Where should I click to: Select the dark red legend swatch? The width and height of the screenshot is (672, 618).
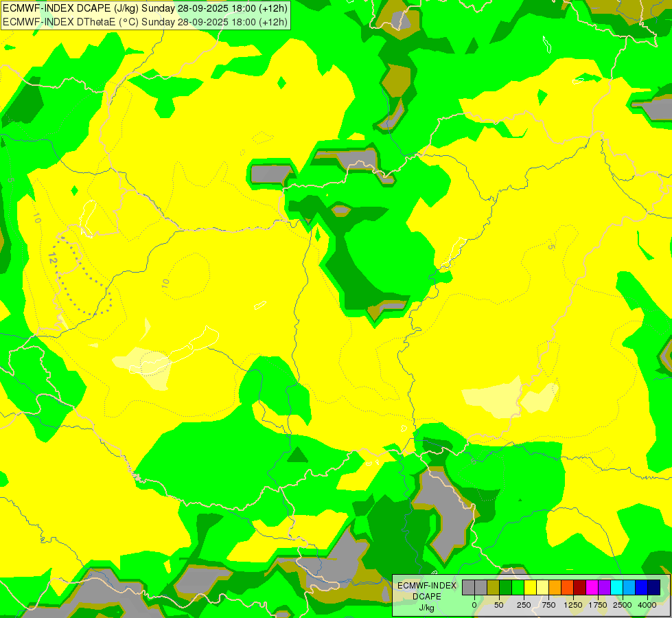pyautogui.click(x=580, y=588)
